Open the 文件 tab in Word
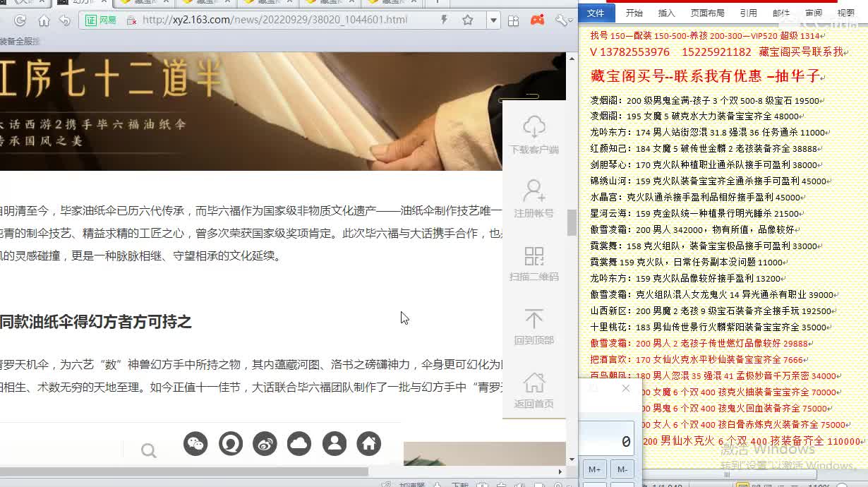This screenshot has height=487, width=868. pos(596,13)
